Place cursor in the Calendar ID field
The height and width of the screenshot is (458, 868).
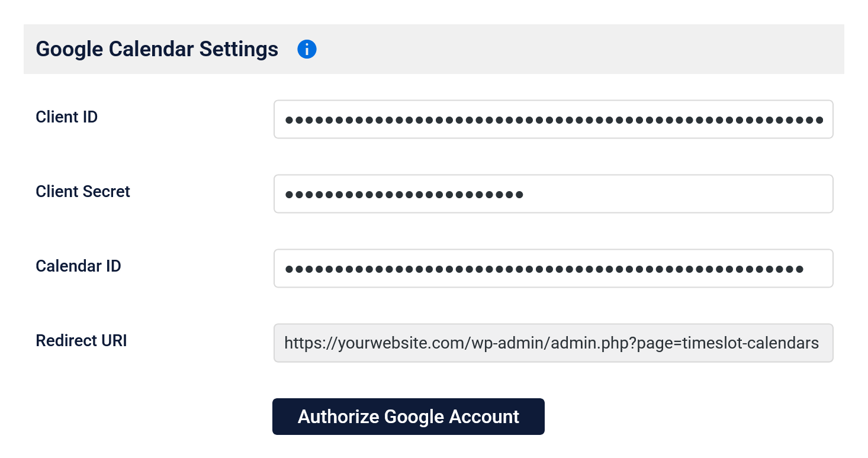[553, 268]
